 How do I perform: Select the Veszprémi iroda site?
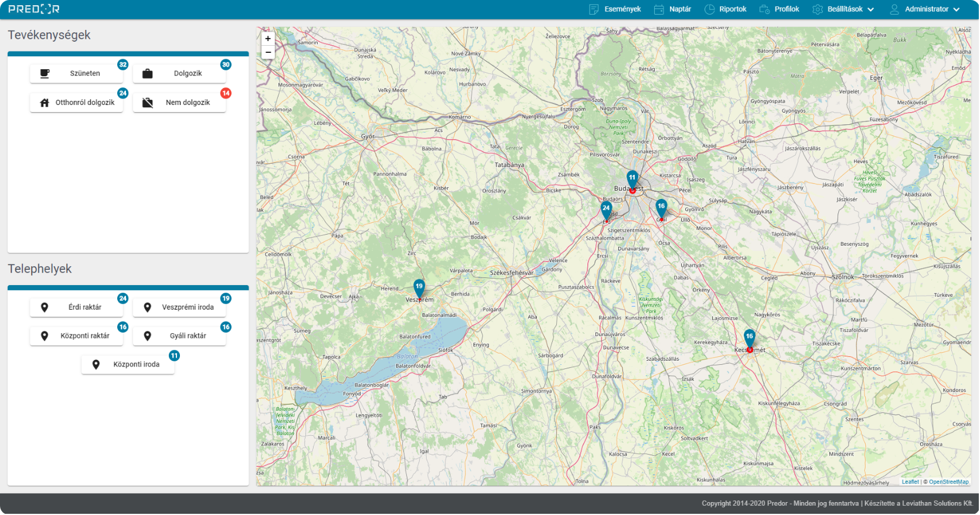point(179,307)
